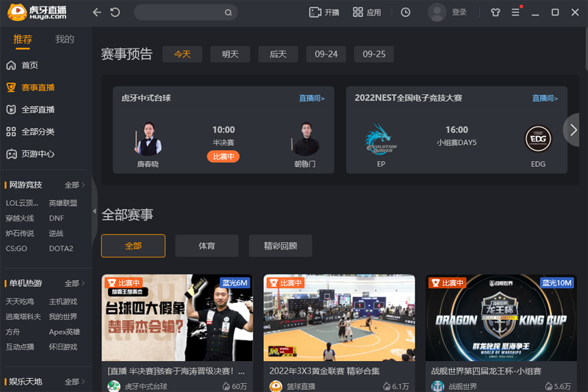Click title 2022年3X3黄金联赛 精彩合集
This screenshot has height=392, width=588.
[324, 371]
